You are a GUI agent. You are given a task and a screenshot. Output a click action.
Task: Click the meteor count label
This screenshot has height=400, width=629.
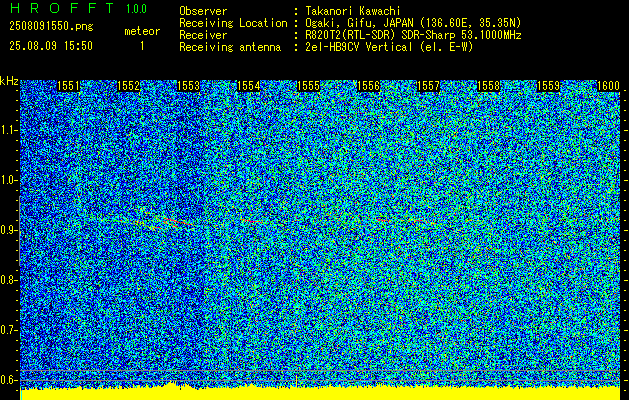(142, 31)
